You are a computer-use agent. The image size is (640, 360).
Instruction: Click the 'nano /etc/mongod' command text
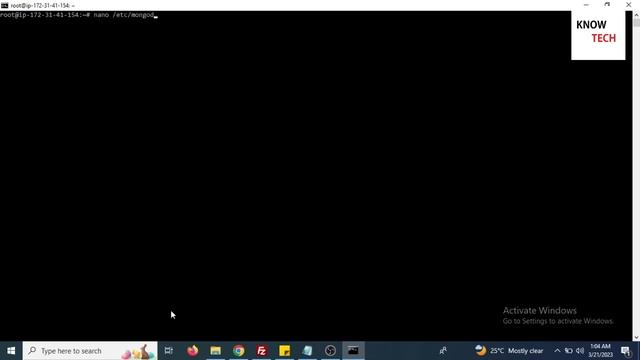[124, 15]
